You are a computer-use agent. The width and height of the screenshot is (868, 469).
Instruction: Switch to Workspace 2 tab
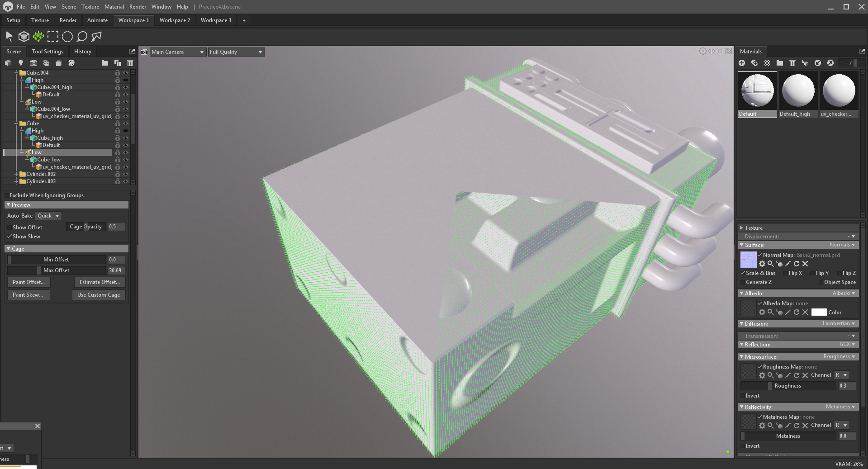175,20
